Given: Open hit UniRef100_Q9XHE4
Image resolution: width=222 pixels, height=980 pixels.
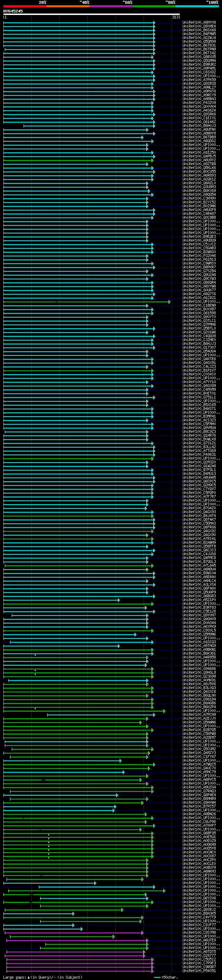Looking at the screenshot, I should pyautogui.click(x=199, y=26).
